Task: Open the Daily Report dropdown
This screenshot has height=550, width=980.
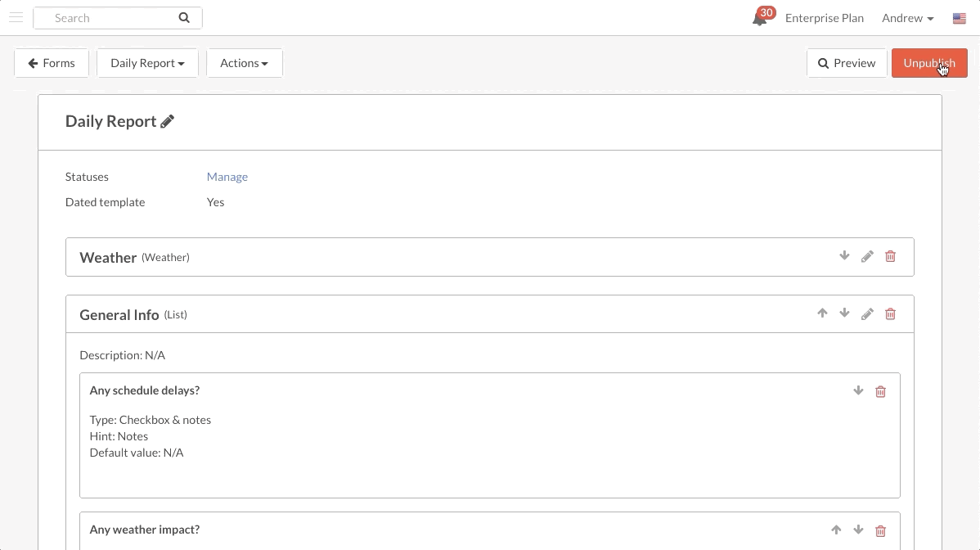Action: pyautogui.click(x=147, y=63)
